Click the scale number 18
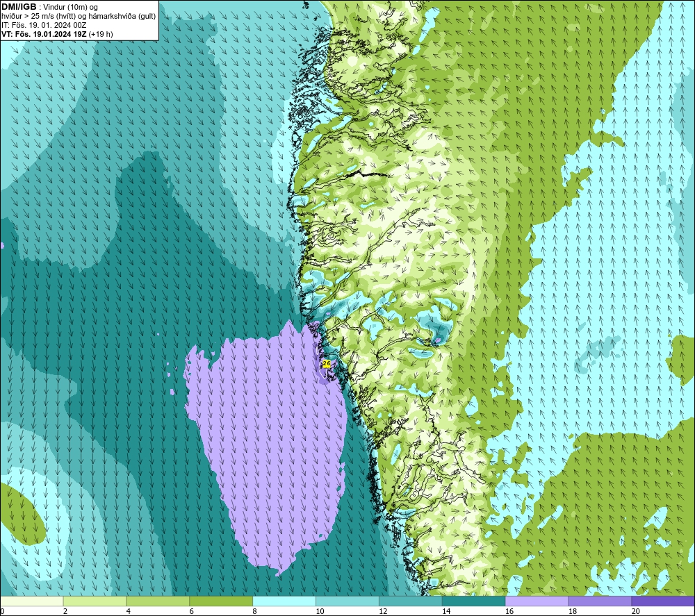 click(x=572, y=611)
